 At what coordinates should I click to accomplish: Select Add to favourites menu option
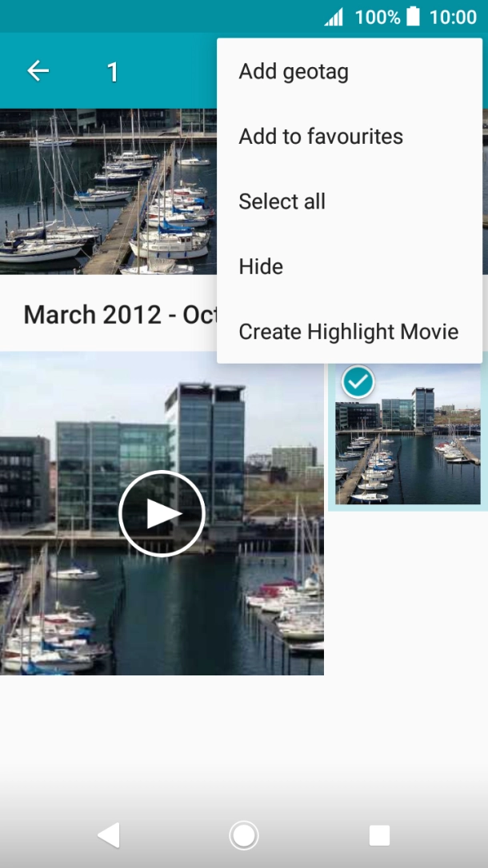coord(320,137)
